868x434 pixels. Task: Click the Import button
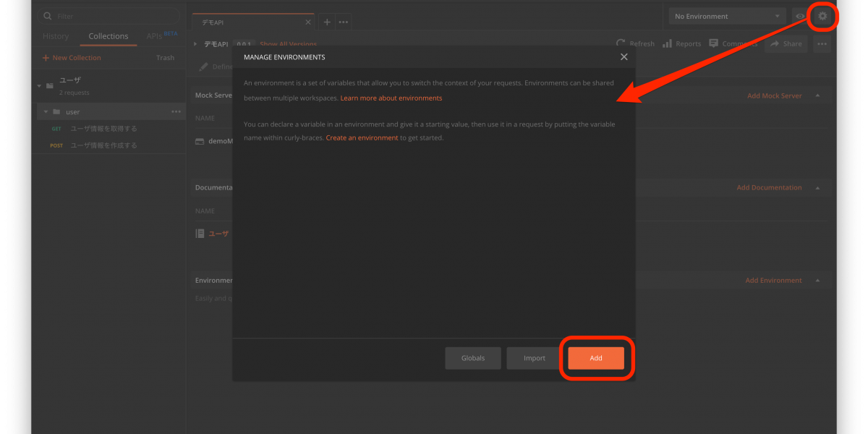click(x=535, y=358)
